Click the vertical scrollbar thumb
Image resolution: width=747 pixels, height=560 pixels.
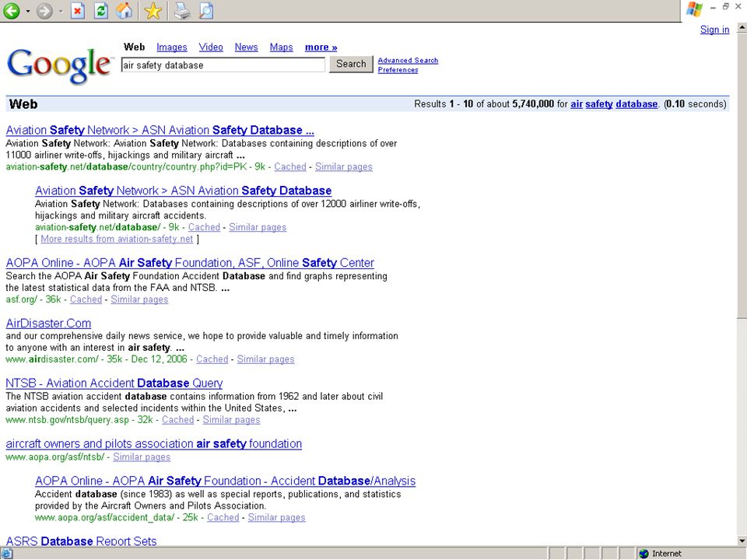coord(742,177)
